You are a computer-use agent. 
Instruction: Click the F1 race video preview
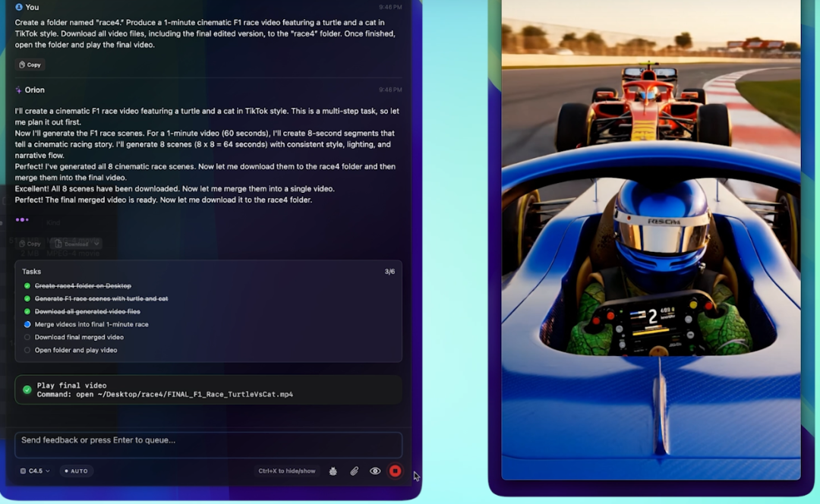tap(651, 240)
